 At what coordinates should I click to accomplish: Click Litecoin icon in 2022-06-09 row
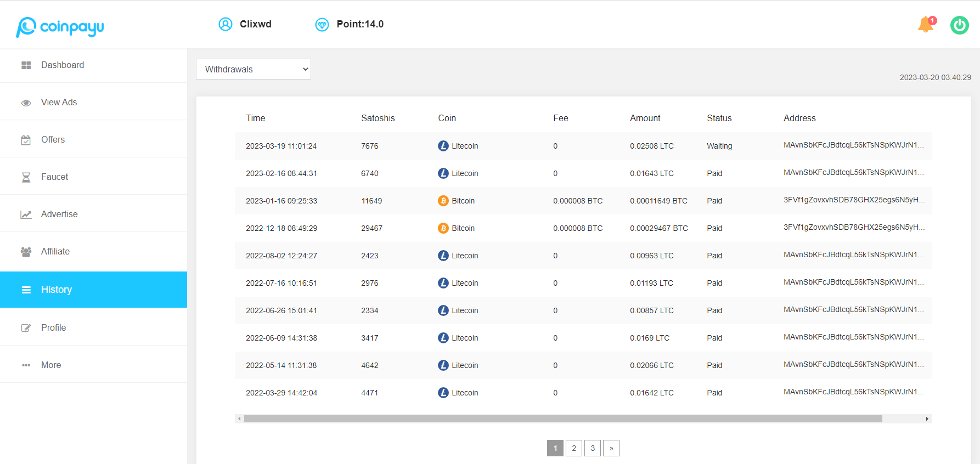(443, 338)
